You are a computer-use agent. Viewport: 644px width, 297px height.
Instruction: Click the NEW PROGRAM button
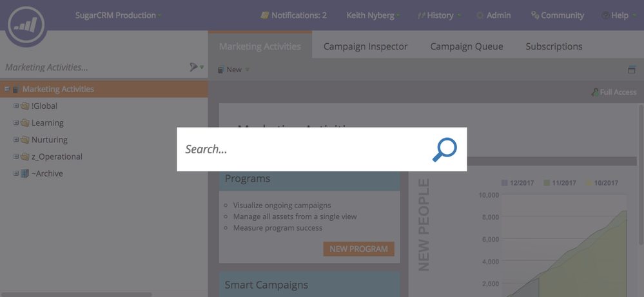coord(358,249)
